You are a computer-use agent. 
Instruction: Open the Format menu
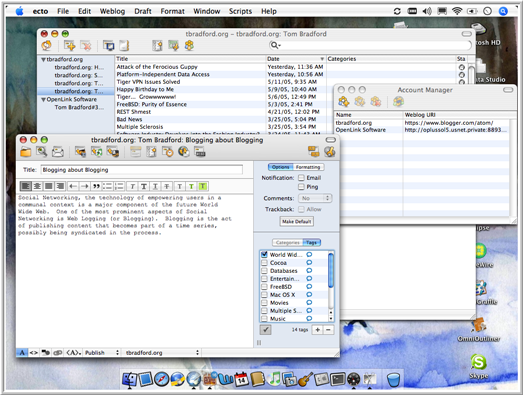click(172, 11)
